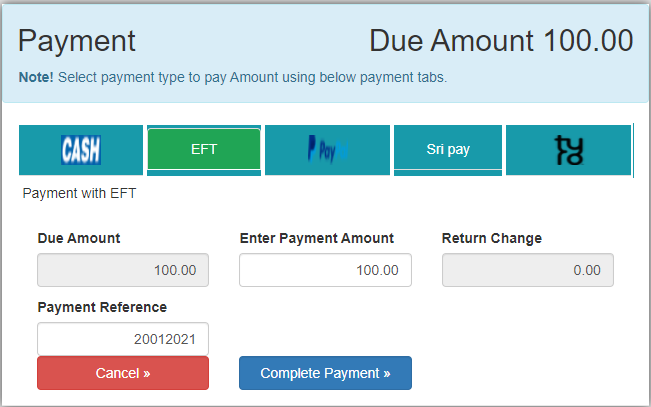
Task: Click the Payment Reference input box
Action: click(x=123, y=339)
